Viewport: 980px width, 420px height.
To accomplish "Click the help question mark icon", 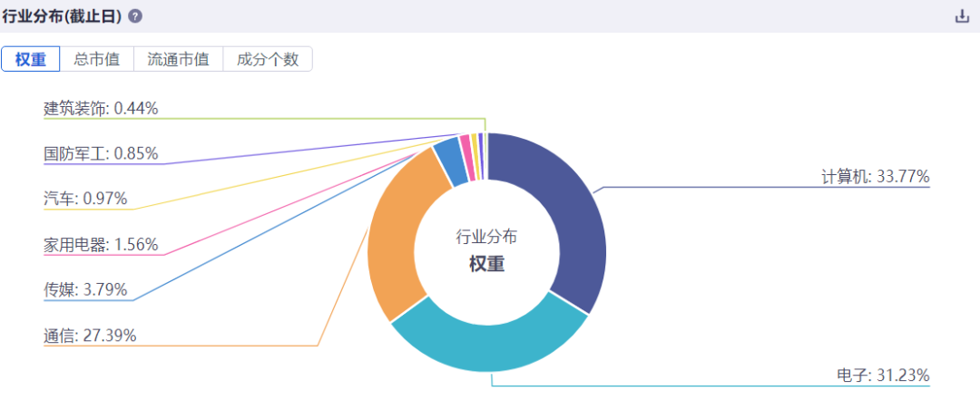I will (135, 17).
